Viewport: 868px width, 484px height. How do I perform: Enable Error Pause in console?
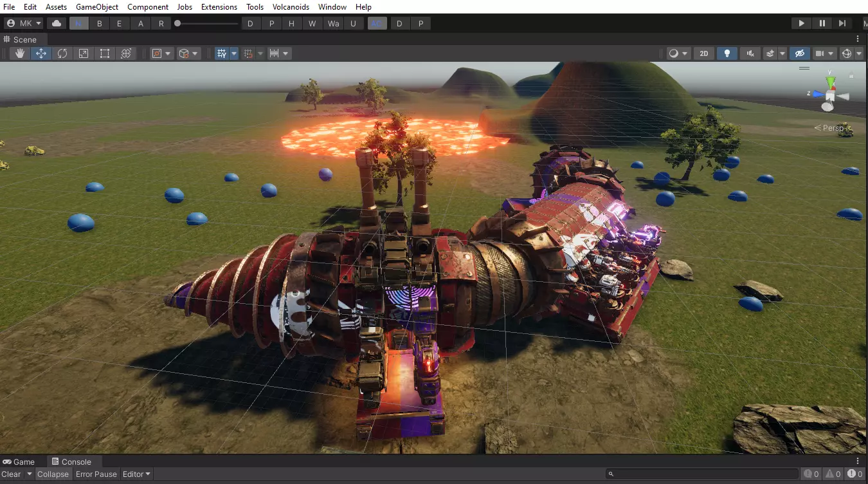[x=96, y=474]
